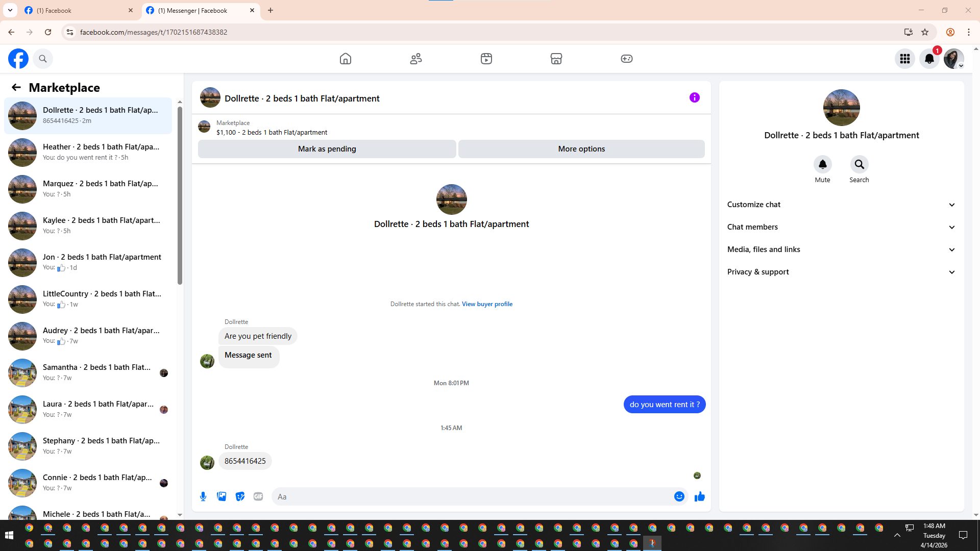Click the Aa message input field
The image size is (980, 551).
pos(472,496)
